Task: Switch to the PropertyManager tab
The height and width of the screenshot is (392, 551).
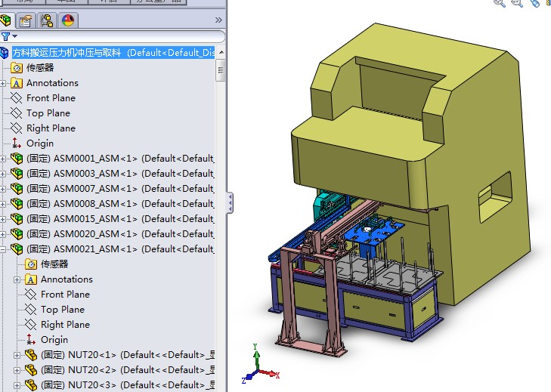Action: pyautogui.click(x=26, y=20)
